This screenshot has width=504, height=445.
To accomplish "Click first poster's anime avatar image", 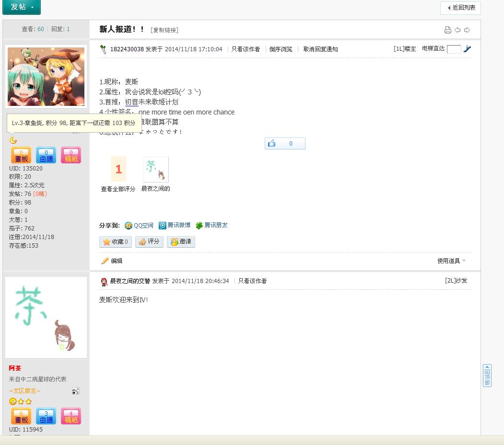I will tap(46, 77).
